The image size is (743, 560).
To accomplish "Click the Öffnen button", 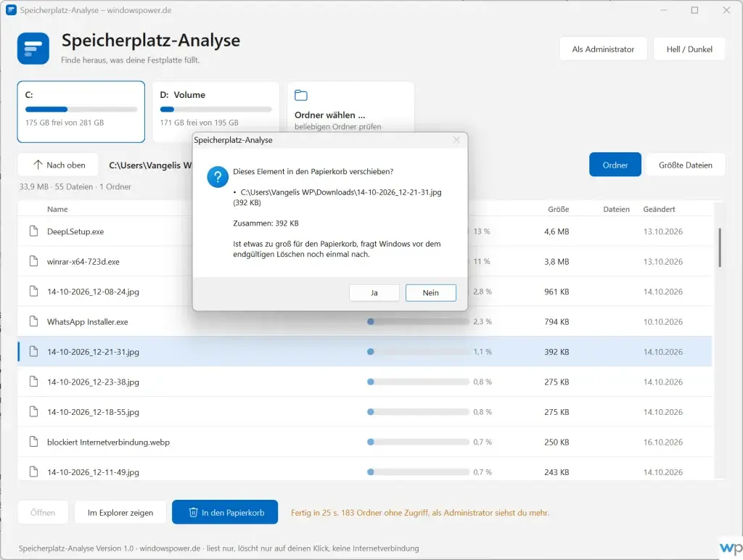I will click(x=43, y=513).
